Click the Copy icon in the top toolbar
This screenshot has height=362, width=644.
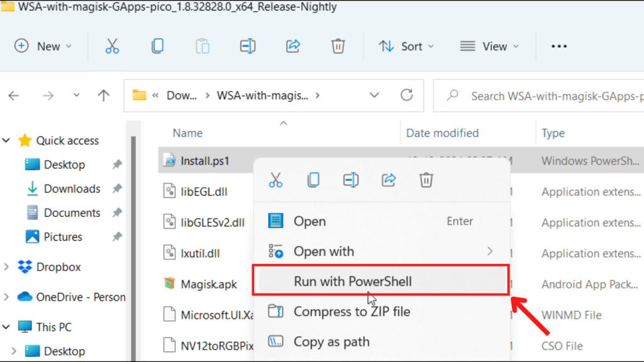[157, 46]
